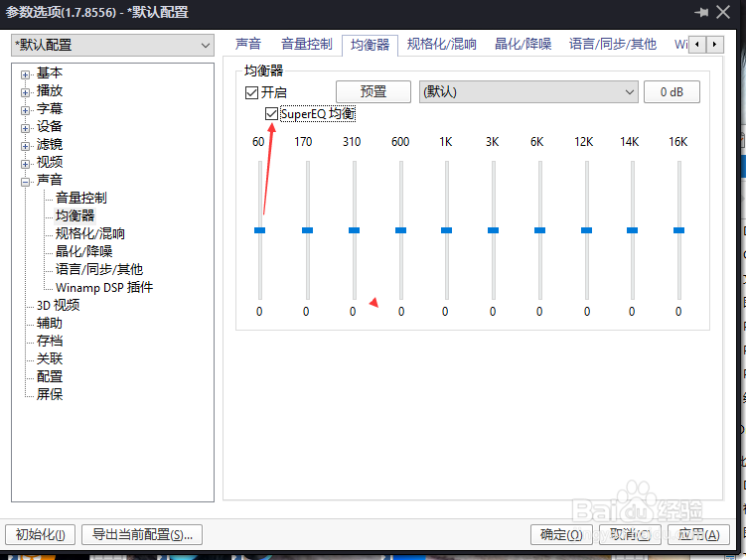Expand the 滤镜 tree node
The image size is (746, 560).
pyautogui.click(x=25, y=146)
